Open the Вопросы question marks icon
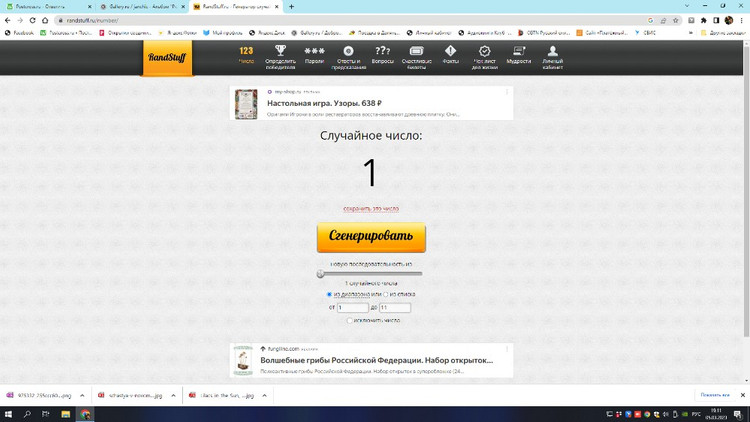The width and height of the screenshot is (750, 422). click(x=382, y=51)
